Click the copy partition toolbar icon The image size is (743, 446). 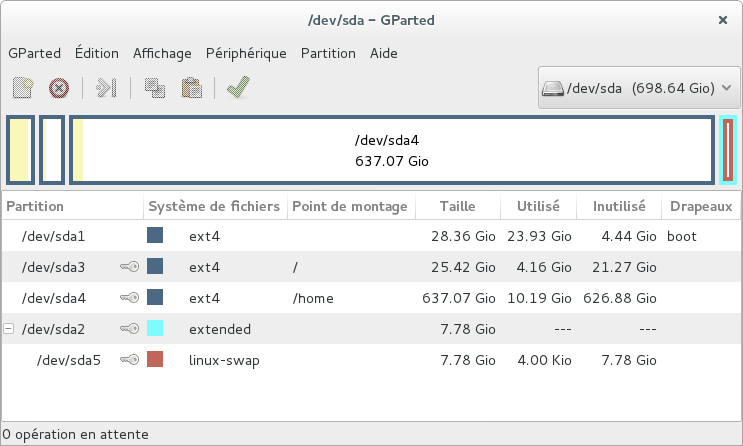[x=154, y=88]
